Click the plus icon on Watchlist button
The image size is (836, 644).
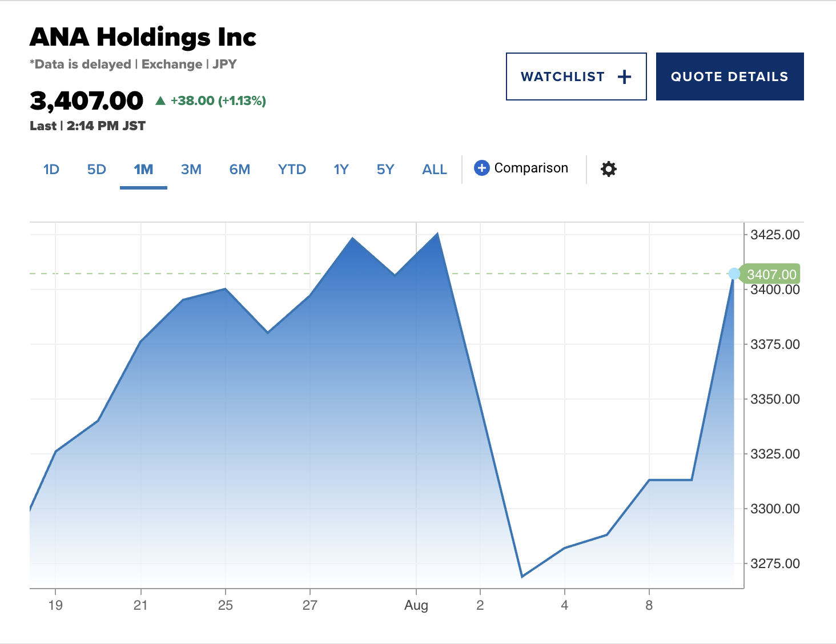625,77
